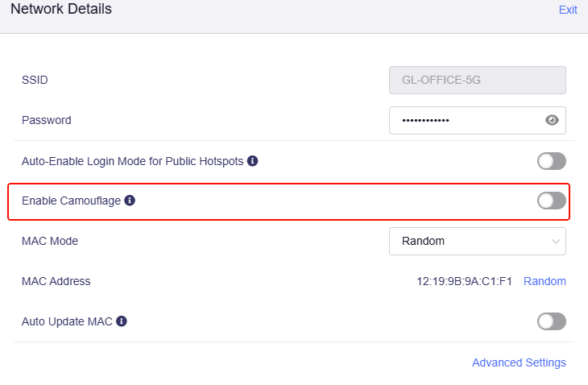
Task: Click info icon beside Auto Update MAC
Action: click(x=122, y=321)
